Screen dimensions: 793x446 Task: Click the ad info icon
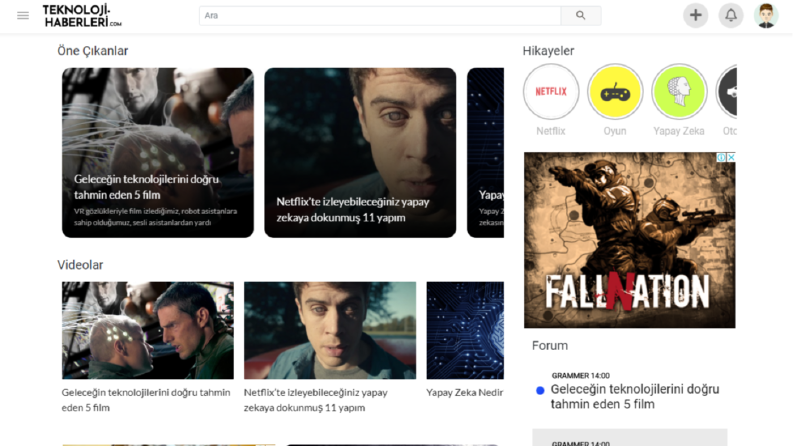point(722,157)
